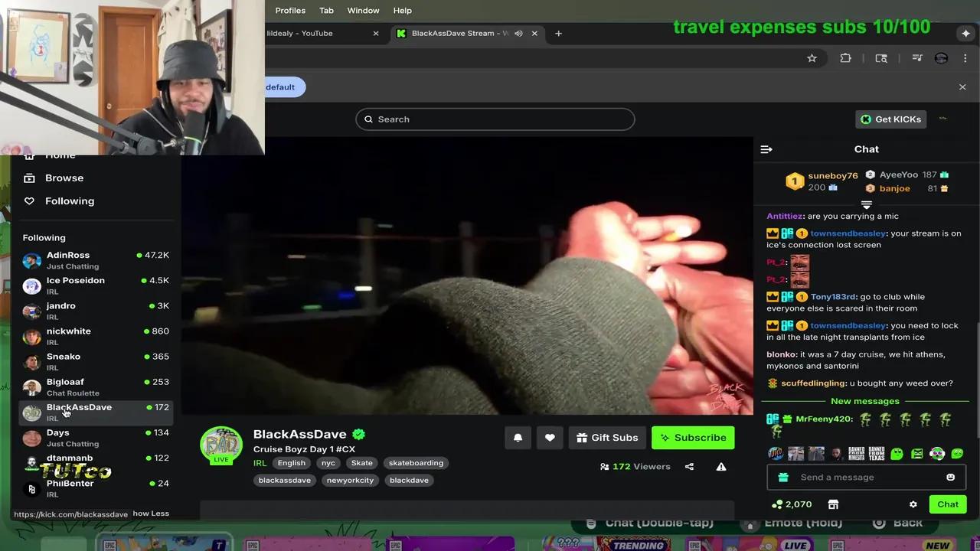Image resolution: width=980 pixels, height=551 pixels.
Task: Switch to the lildealy YouTube tab
Action: click(x=322, y=33)
